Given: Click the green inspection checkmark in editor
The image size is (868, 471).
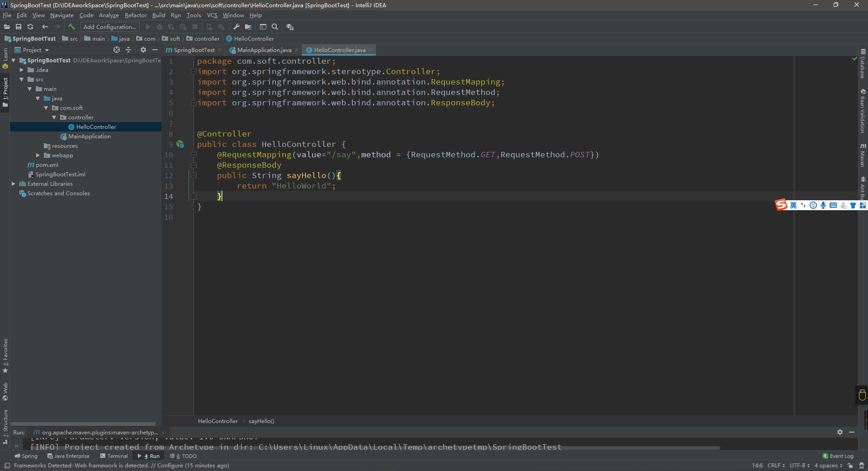Looking at the screenshot, I should coord(854,59).
